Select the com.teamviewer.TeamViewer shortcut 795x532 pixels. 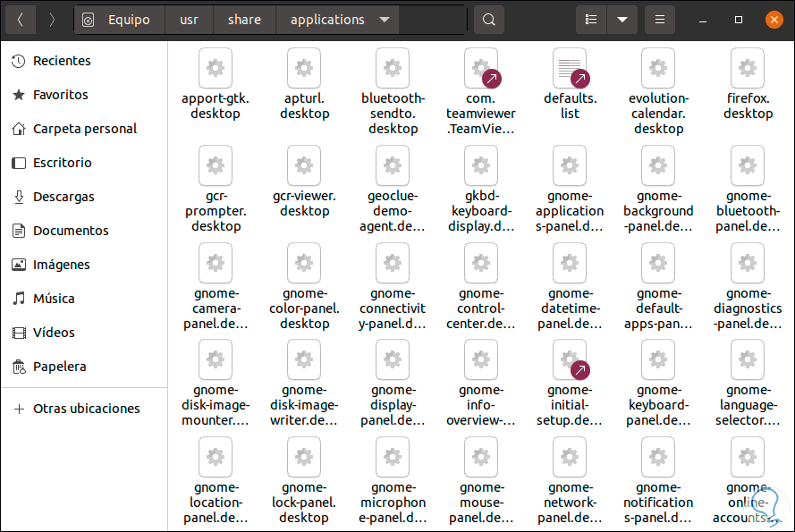[481, 68]
